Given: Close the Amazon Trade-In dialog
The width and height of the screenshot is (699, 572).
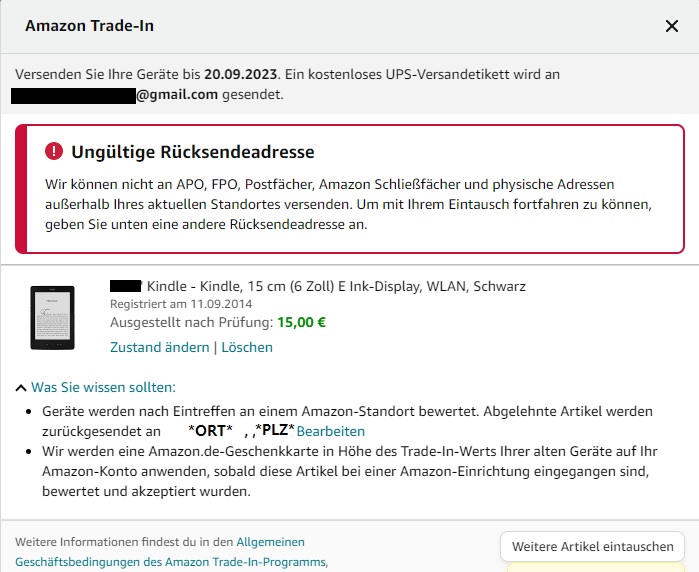Looking at the screenshot, I should pyautogui.click(x=672, y=26).
